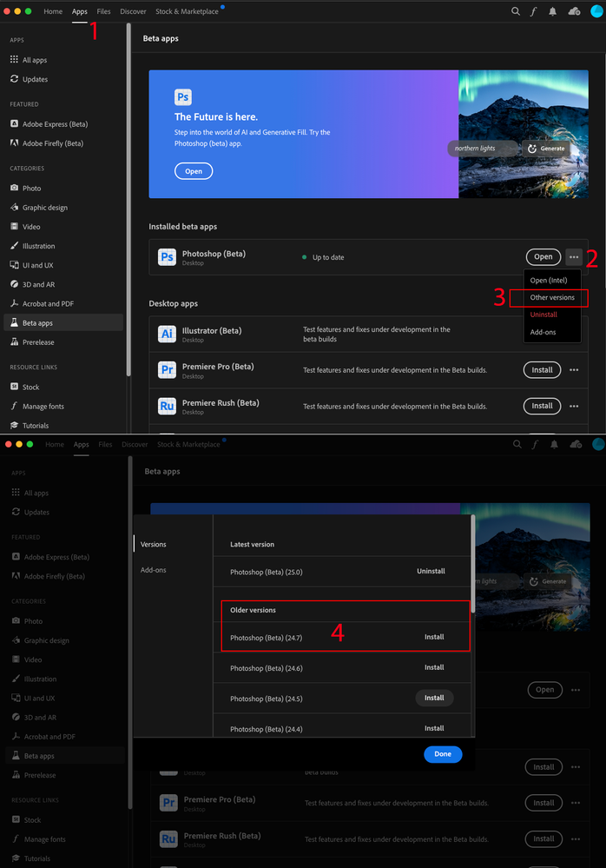The image size is (606, 868).
Task: Click Photoshop (Beta) Ps icon in installed apps row
Action: click(167, 257)
